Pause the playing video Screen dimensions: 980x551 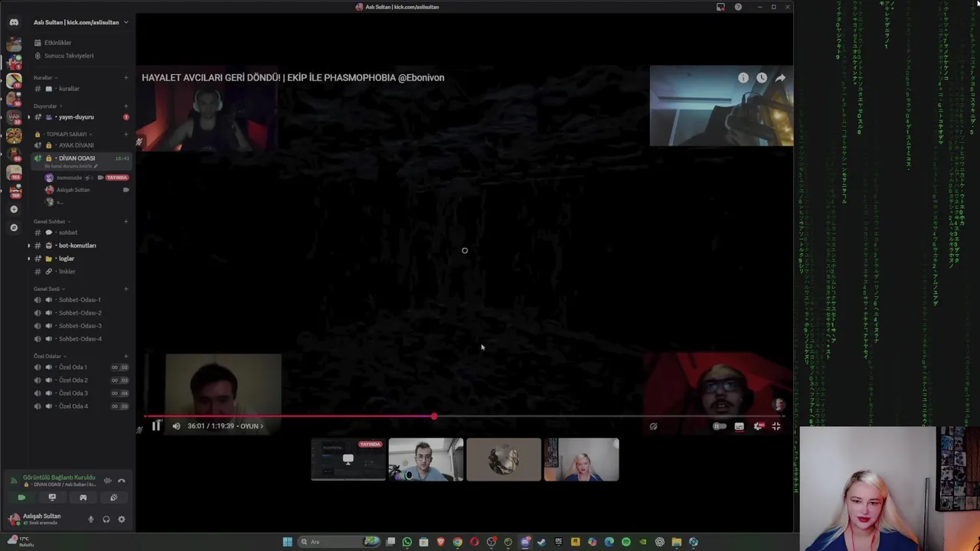pyautogui.click(x=156, y=426)
